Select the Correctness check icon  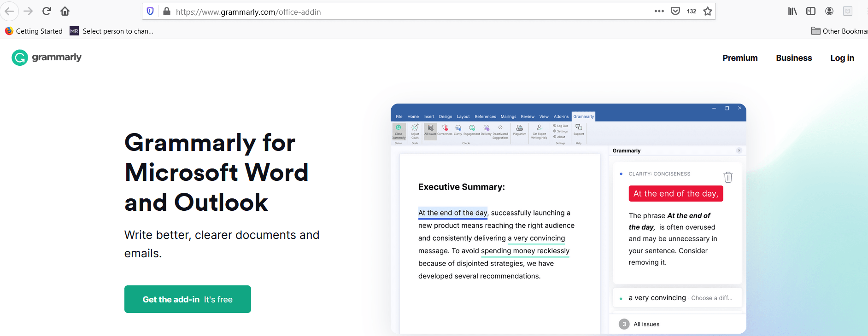point(445,130)
